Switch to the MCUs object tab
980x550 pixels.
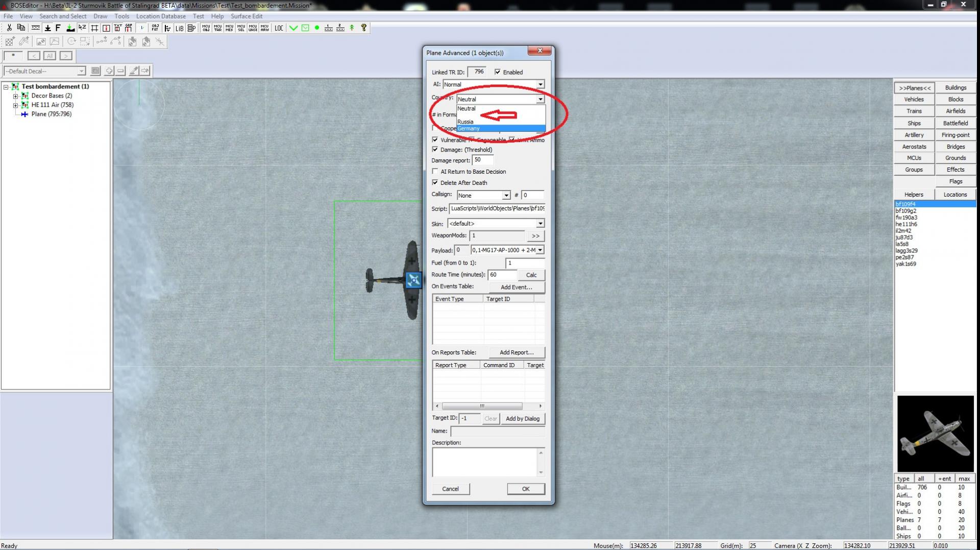[x=914, y=158]
